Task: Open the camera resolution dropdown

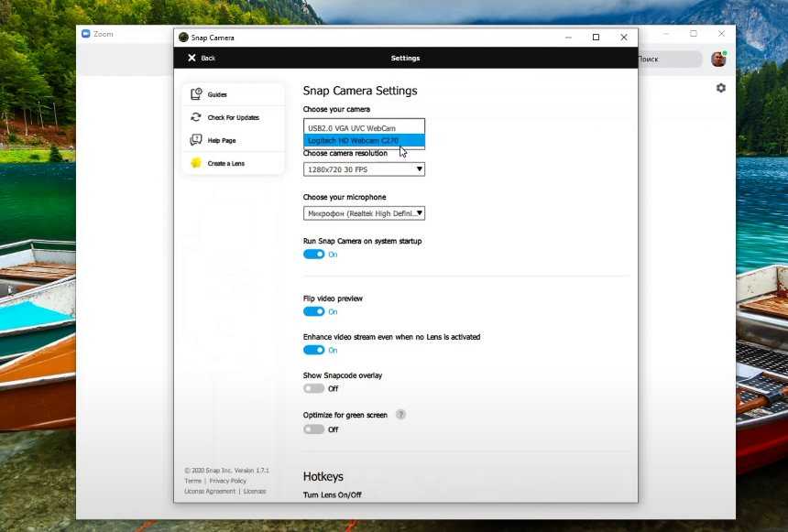Action: pos(364,169)
